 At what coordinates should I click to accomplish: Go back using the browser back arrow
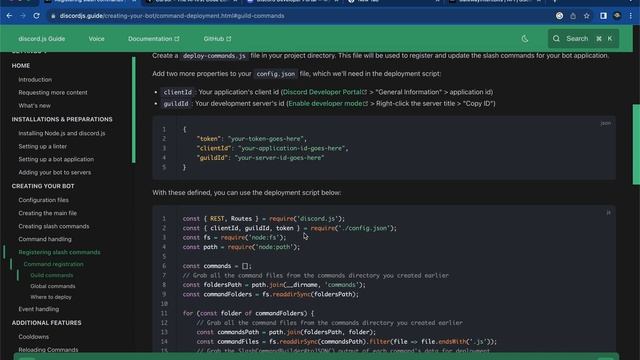coord(9,16)
